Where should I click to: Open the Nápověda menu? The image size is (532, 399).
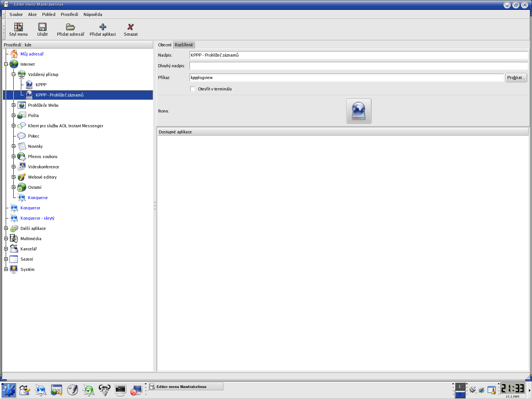[93, 14]
